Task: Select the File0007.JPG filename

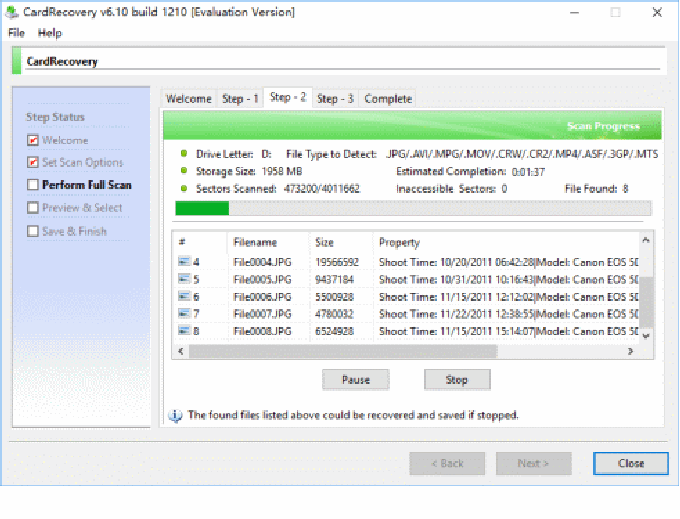Action: tap(262, 313)
